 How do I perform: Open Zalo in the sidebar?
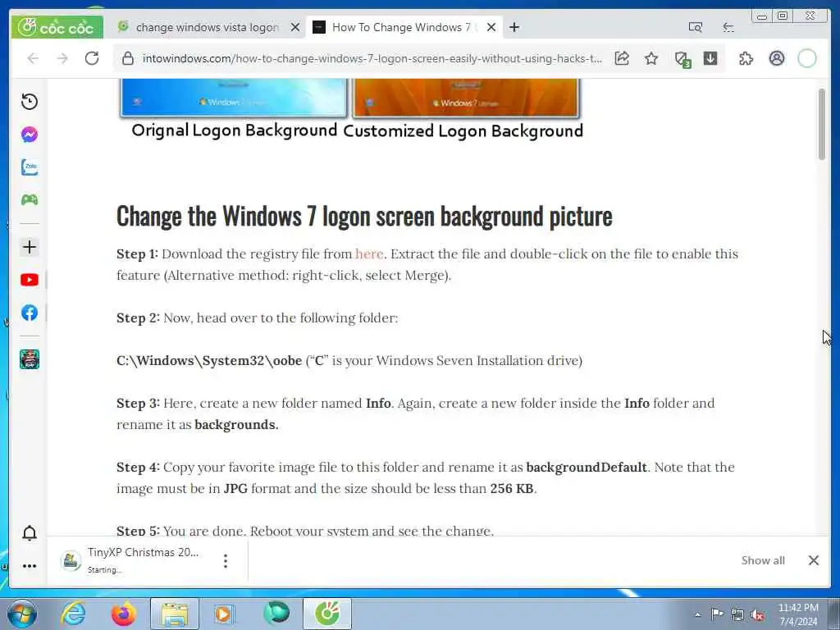(x=30, y=167)
